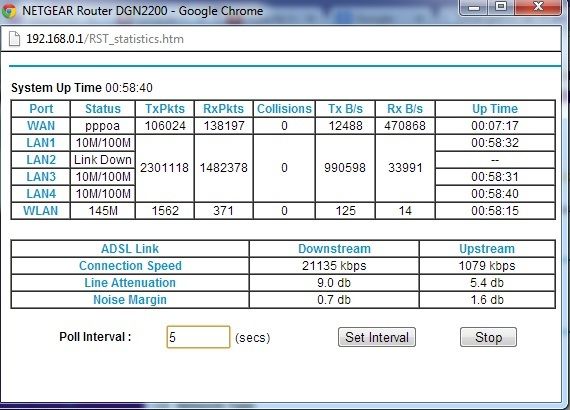Click the Chrome logo icon in title bar
The height and width of the screenshot is (410, 570).
click(x=9, y=11)
